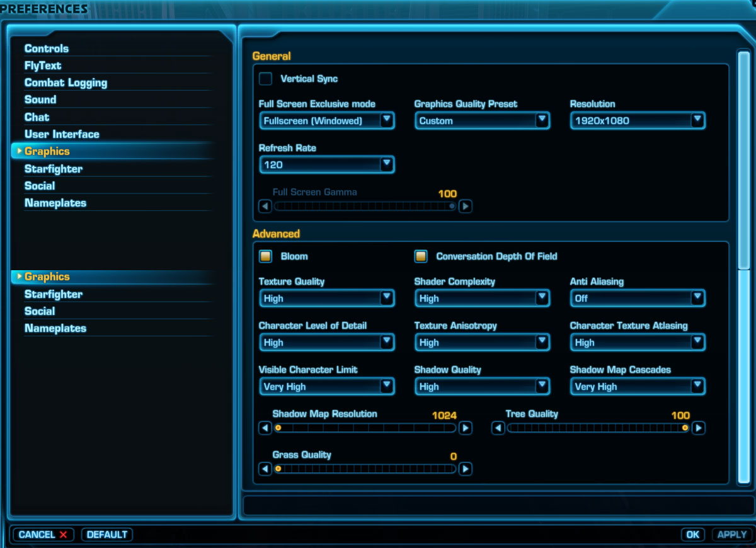Open the Starfighter settings category
This screenshot has height=548, width=756.
point(54,169)
